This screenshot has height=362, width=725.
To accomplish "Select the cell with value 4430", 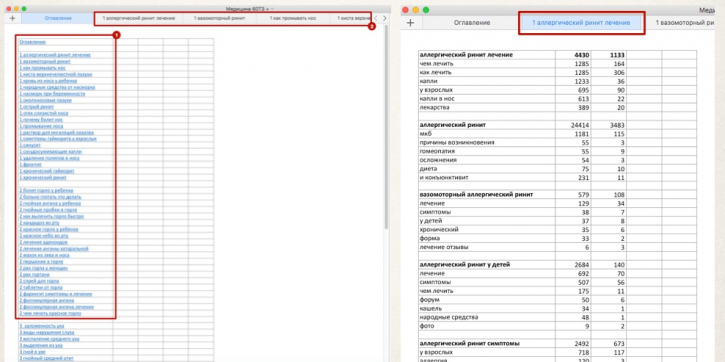I will click(572, 55).
